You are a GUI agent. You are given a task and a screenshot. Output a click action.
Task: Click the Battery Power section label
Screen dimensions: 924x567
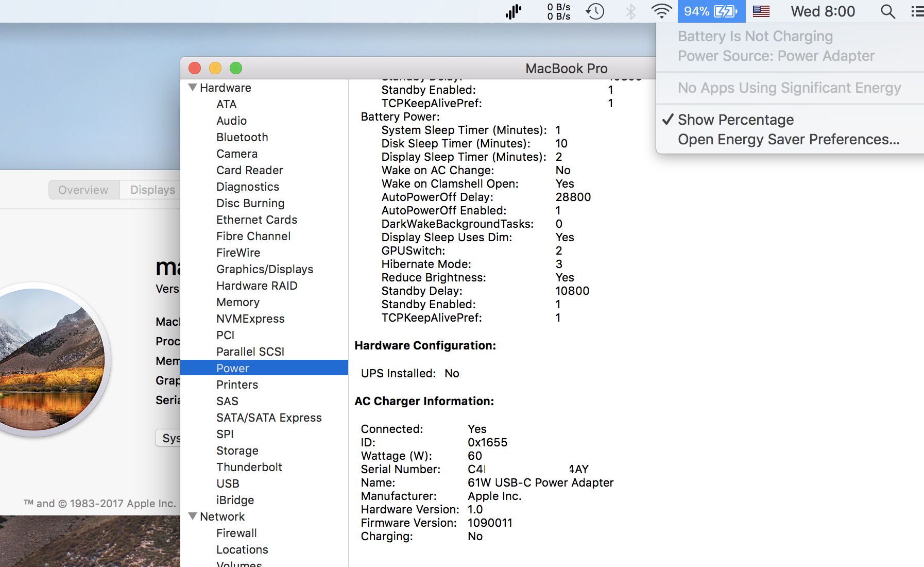400,116
